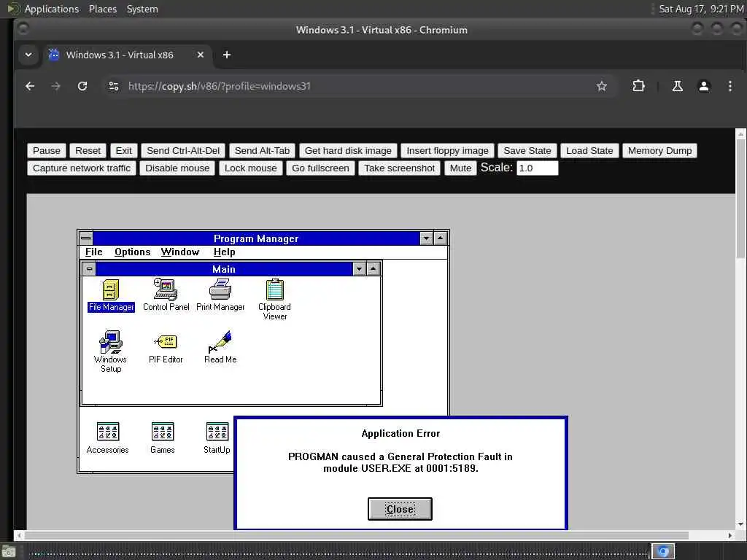
Task: Open the Places menu in top panel
Action: point(103,9)
